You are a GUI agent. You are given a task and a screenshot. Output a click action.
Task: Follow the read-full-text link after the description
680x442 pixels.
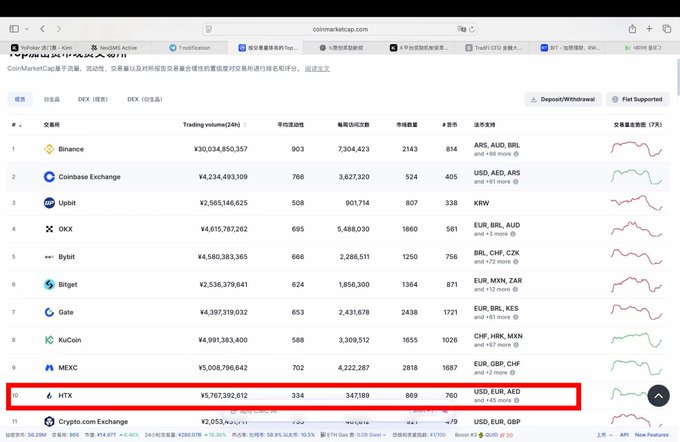(x=317, y=69)
